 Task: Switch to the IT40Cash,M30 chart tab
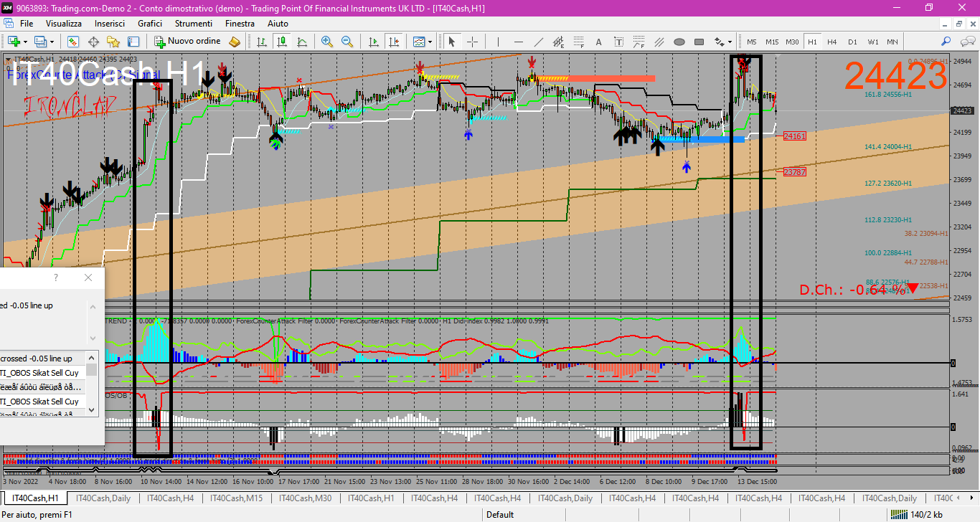[306, 498]
